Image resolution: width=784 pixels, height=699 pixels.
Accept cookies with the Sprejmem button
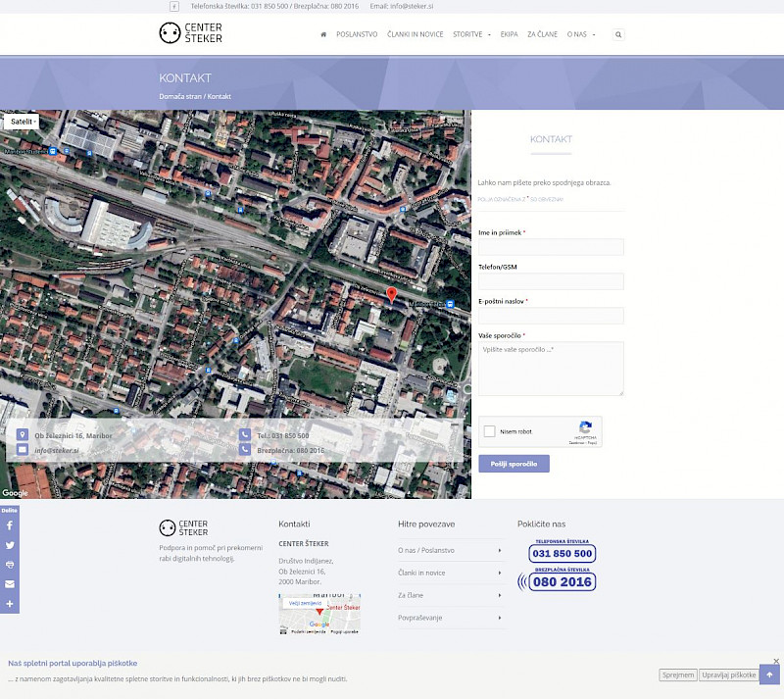[677, 674]
